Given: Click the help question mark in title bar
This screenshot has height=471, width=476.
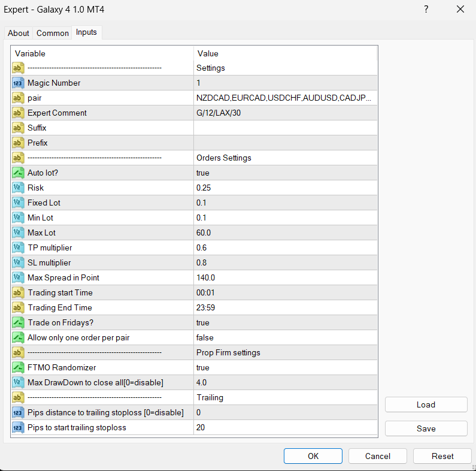Looking at the screenshot, I should (426, 9).
